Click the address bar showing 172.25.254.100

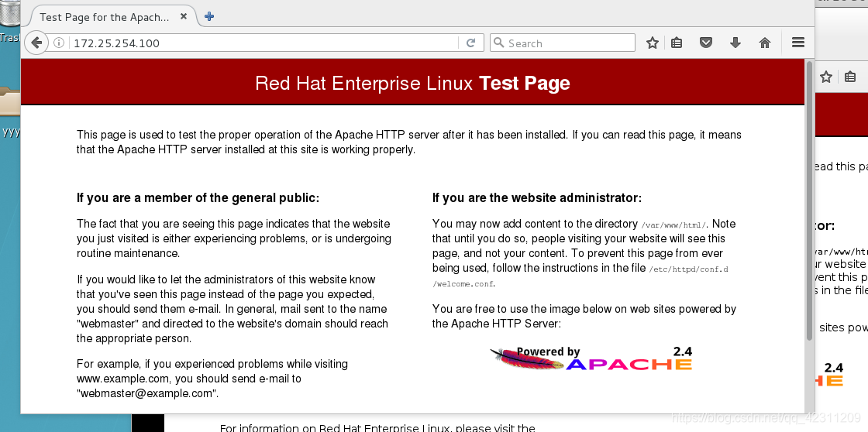[264, 43]
